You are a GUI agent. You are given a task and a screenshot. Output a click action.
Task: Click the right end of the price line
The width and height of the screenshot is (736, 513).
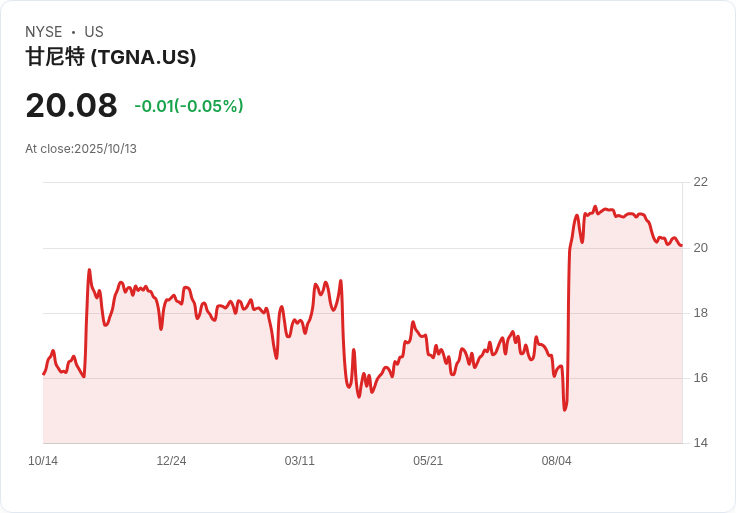(x=681, y=245)
